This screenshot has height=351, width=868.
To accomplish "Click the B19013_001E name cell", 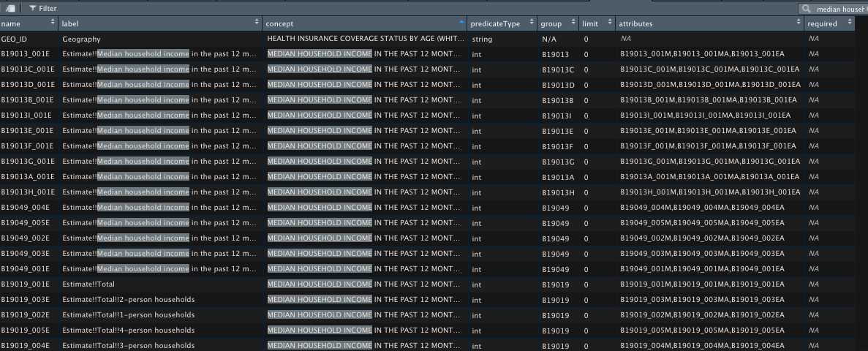I will [x=26, y=54].
